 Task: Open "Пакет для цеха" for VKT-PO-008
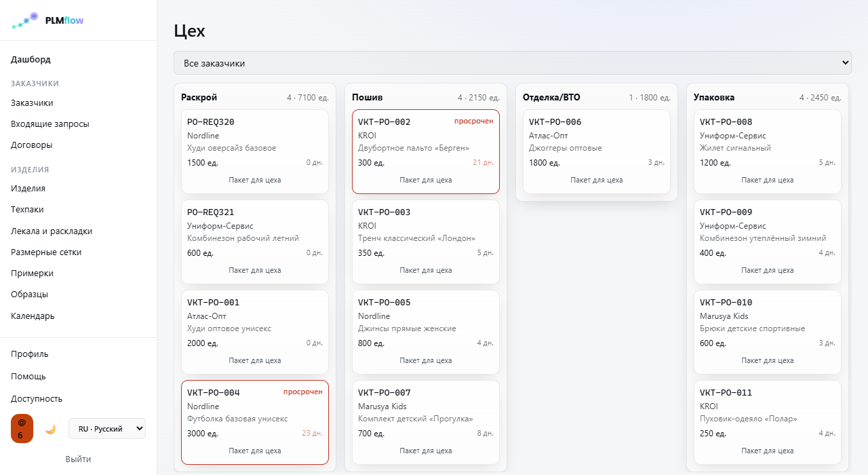768,180
